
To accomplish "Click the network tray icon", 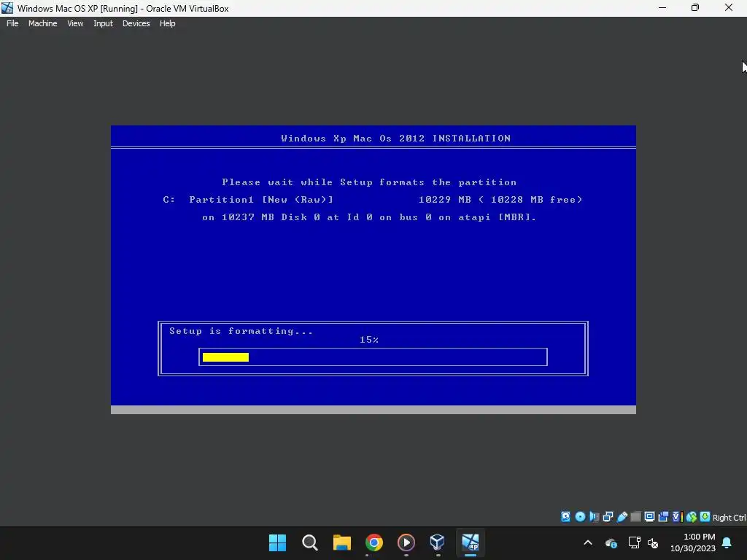I will [x=634, y=542].
